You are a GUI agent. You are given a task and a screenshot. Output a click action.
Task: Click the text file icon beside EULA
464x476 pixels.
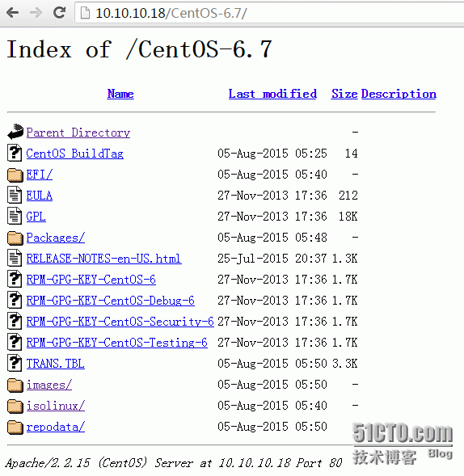pyautogui.click(x=15, y=195)
